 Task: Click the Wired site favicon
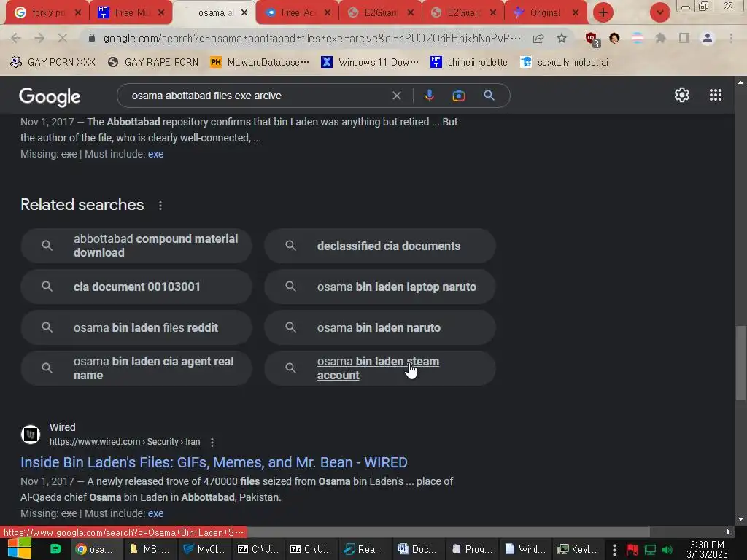pyautogui.click(x=31, y=435)
